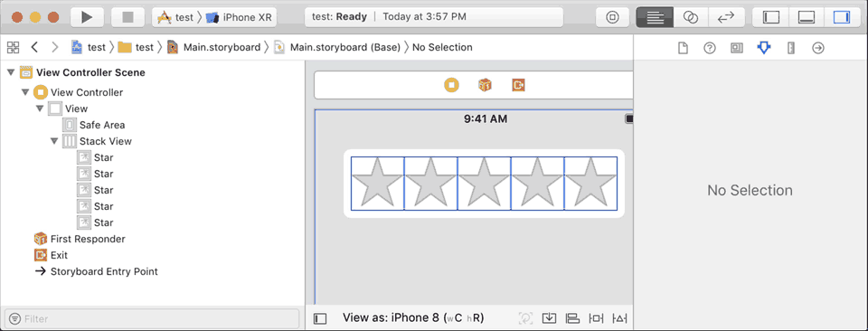Open the related items grid menu

tap(13, 47)
